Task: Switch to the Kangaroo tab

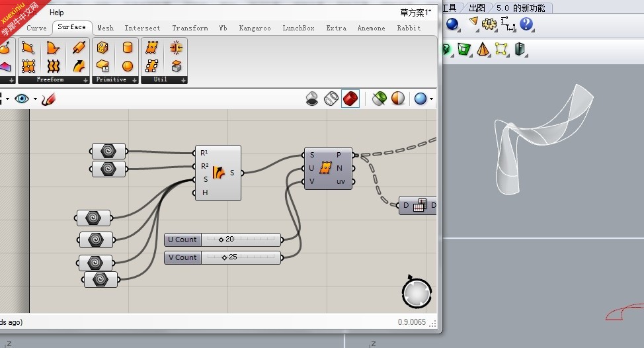Action: click(x=255, y=28)
